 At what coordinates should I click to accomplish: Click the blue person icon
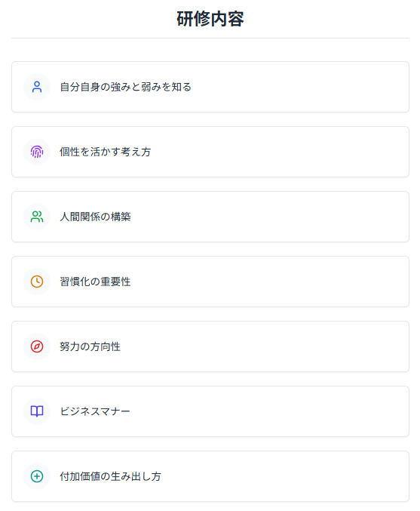(37, 87)
